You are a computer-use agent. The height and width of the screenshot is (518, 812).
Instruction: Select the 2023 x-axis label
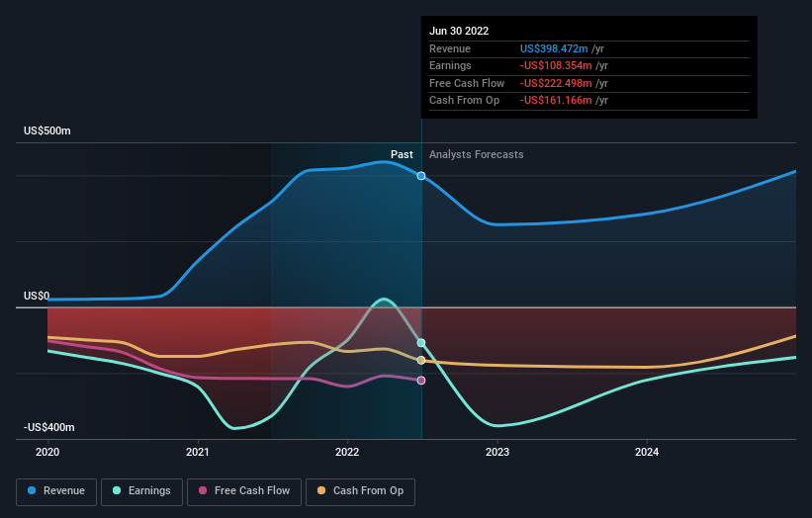[x=497, y=452]
